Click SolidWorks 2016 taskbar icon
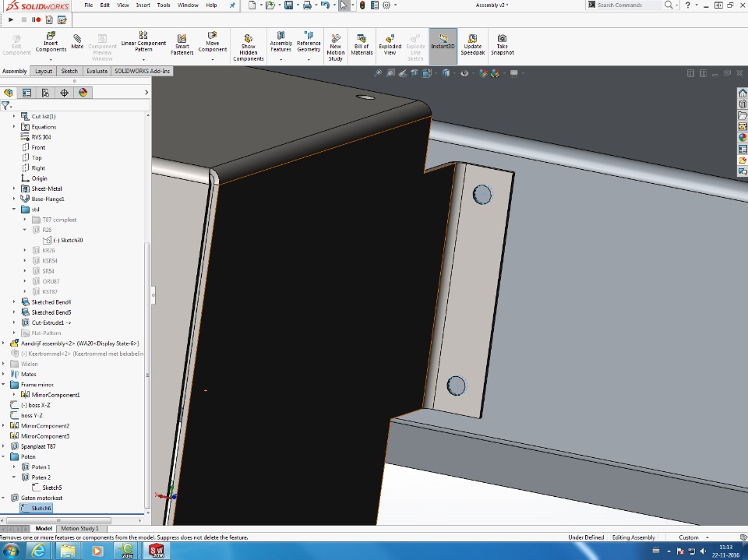The image size is (748, 560). pyautogui.click(x=157, y=551)
